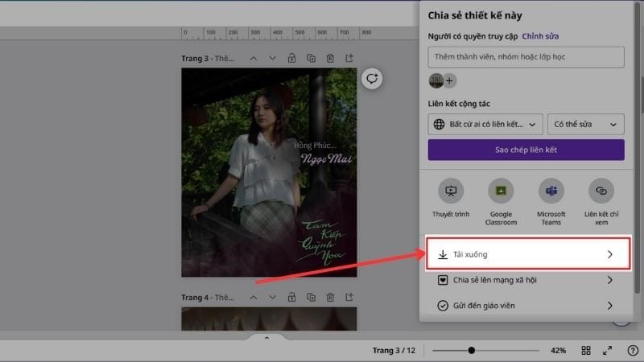Viewport: 644px width, 362px height.
Task: Open the Bất cứ ai có liên kết dropdown
Action: pyautogui.click(x=485, y=125)
